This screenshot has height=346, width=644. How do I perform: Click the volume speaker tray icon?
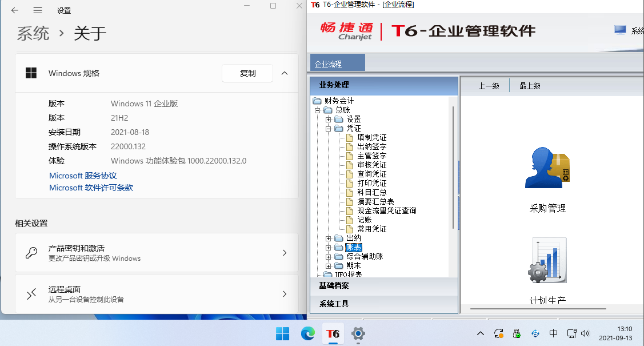click(585, 333)
